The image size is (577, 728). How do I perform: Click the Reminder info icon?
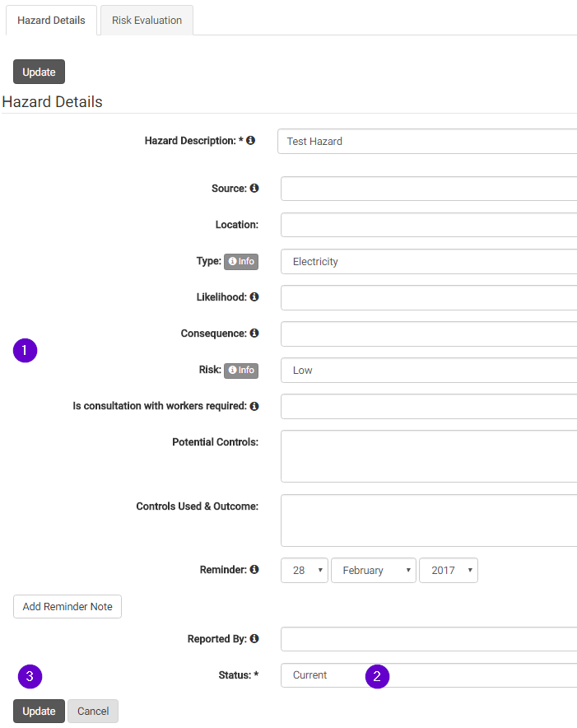pyautogui.click(x=254, y=569)
